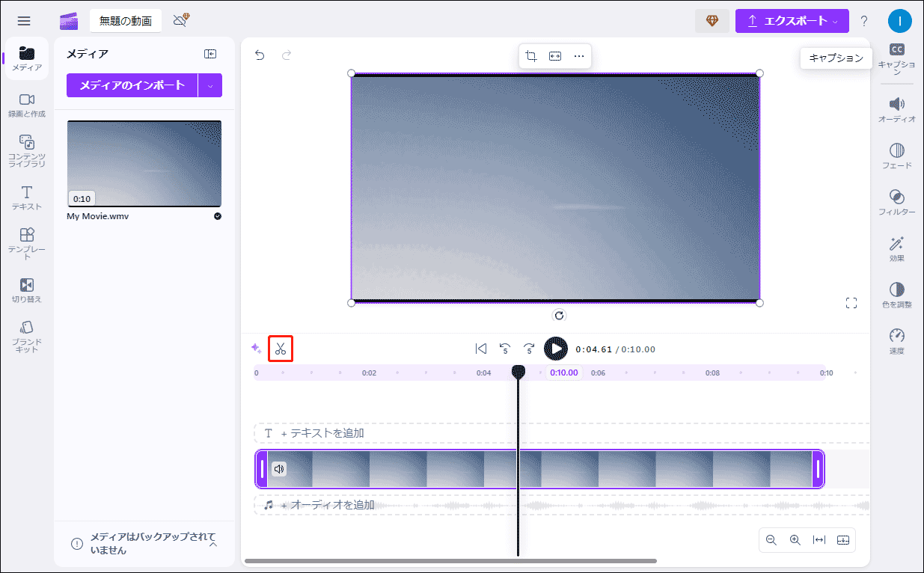Click the fit/fill resize icon
Viewport: 924px width, 573px height.
555,56
